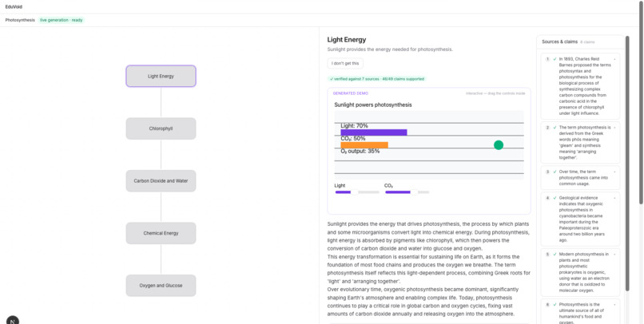
Task: Click the Sources panel scrollbar
Action: (x=627, y=164)
